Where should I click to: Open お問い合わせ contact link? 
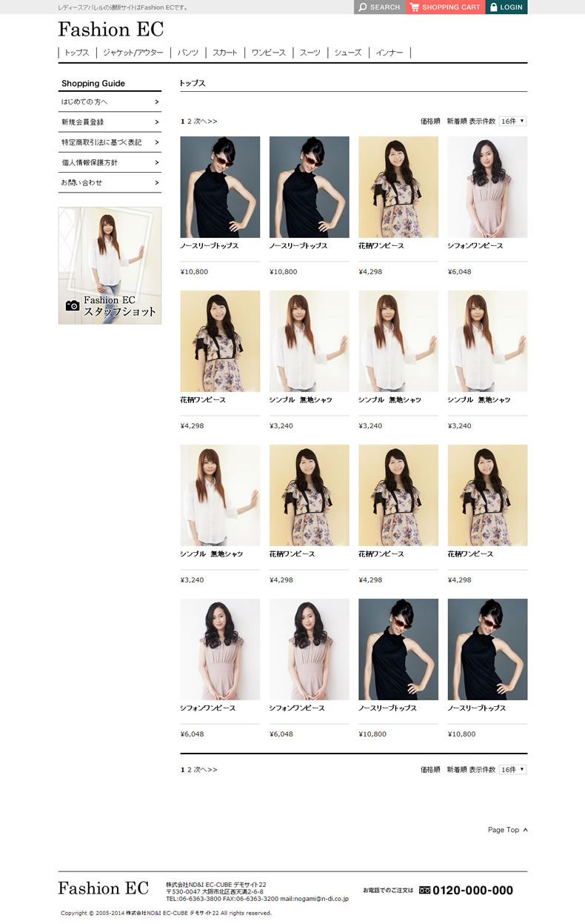(x=110, y=182)
